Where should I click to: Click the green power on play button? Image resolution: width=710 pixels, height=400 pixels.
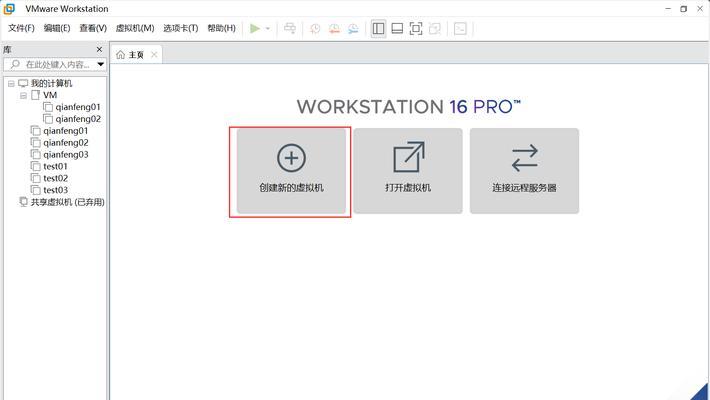click(x=255, y=29)
